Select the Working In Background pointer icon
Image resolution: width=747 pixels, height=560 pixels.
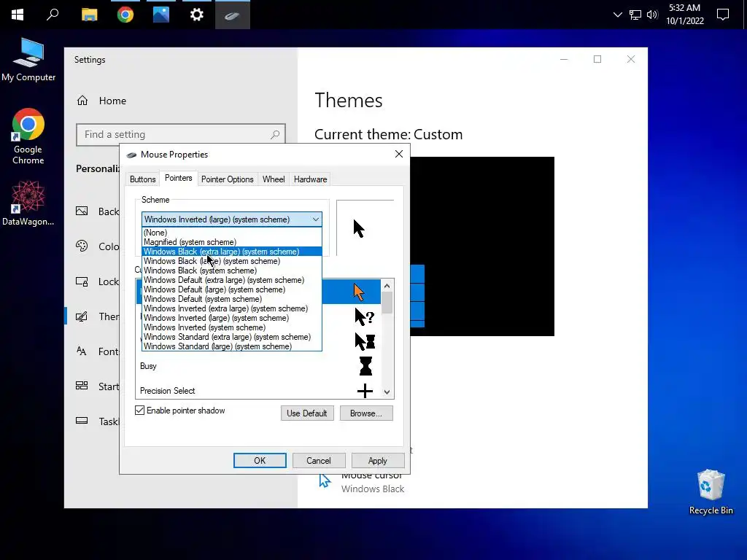[x=365, y=341]
